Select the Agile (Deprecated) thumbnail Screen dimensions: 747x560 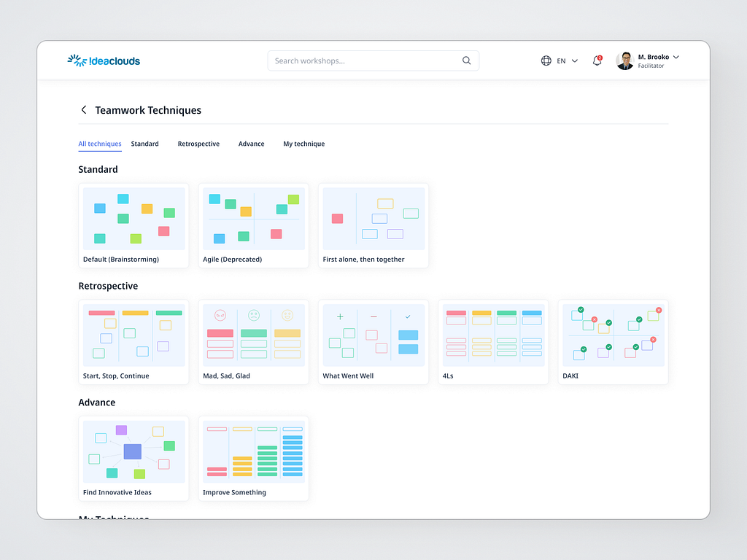pyautogui.click(x=254, y=219)
